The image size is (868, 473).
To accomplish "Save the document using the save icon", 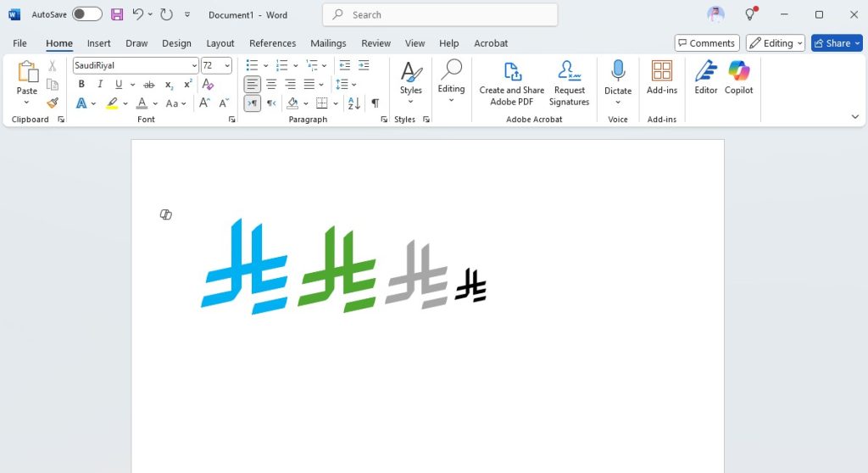I will [117, 14].
